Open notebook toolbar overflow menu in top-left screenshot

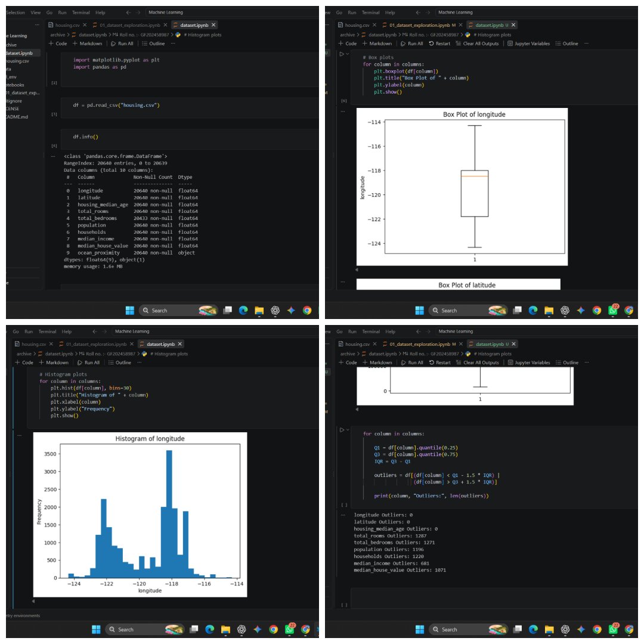[173, 44]
